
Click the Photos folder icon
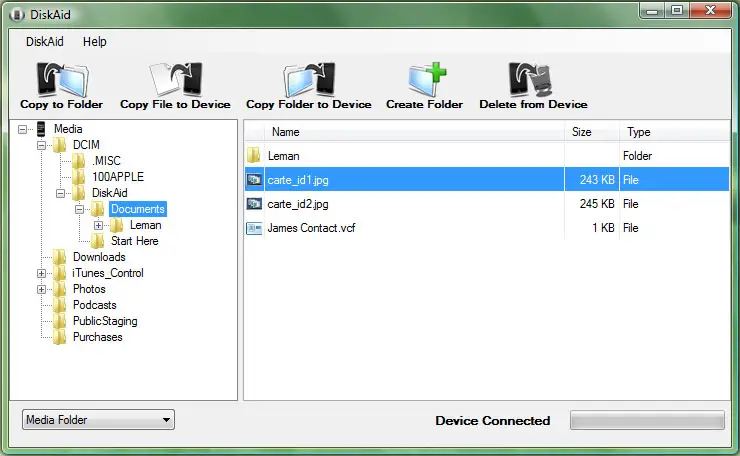(x=59, y=289)
